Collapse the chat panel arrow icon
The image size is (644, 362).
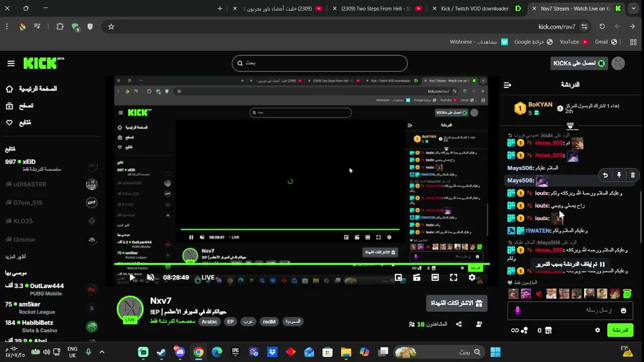507,85
